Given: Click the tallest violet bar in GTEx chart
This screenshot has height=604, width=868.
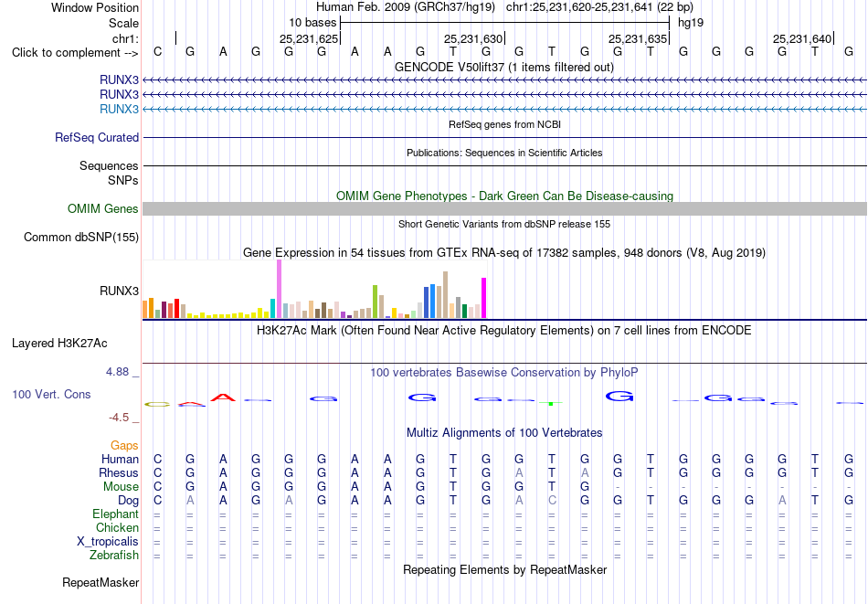Looking at the screenshot, I should (279, 289).
